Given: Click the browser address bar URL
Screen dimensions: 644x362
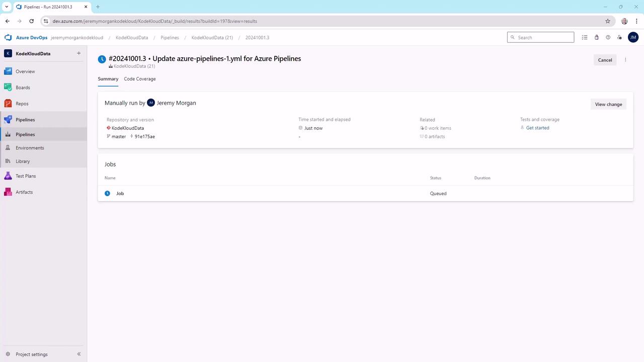Looking at the screenshot, I should 155,21.
